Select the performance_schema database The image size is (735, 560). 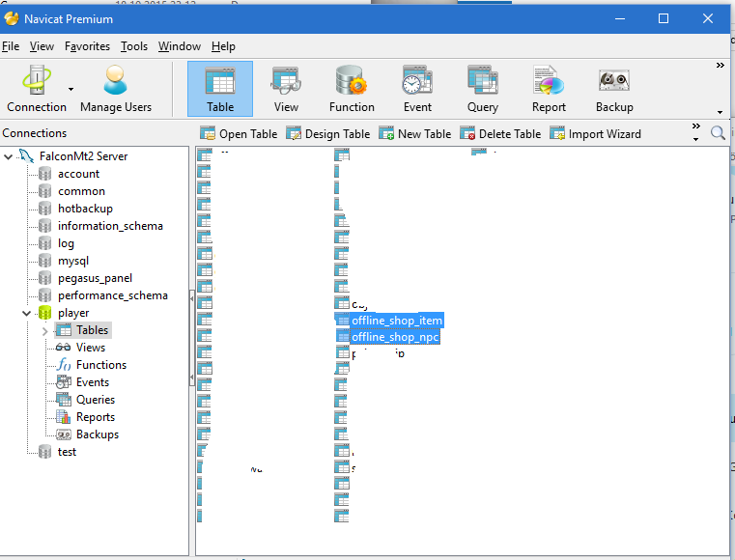[113, 295]
